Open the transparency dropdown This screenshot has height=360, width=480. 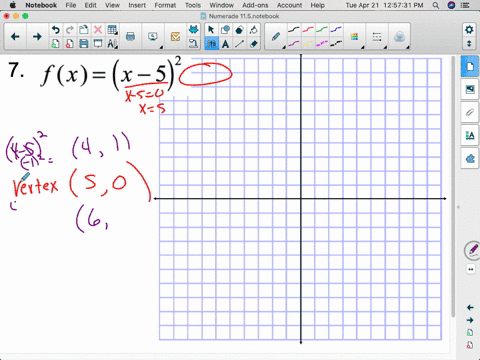pyautogui.click(x=400, y=37)
